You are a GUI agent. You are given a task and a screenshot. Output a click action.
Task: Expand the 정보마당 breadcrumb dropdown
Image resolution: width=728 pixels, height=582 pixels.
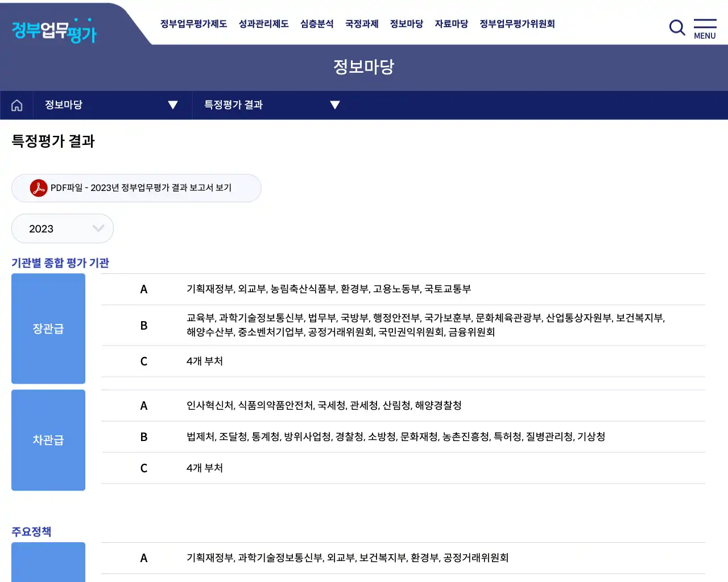click(x=111, y=105)
